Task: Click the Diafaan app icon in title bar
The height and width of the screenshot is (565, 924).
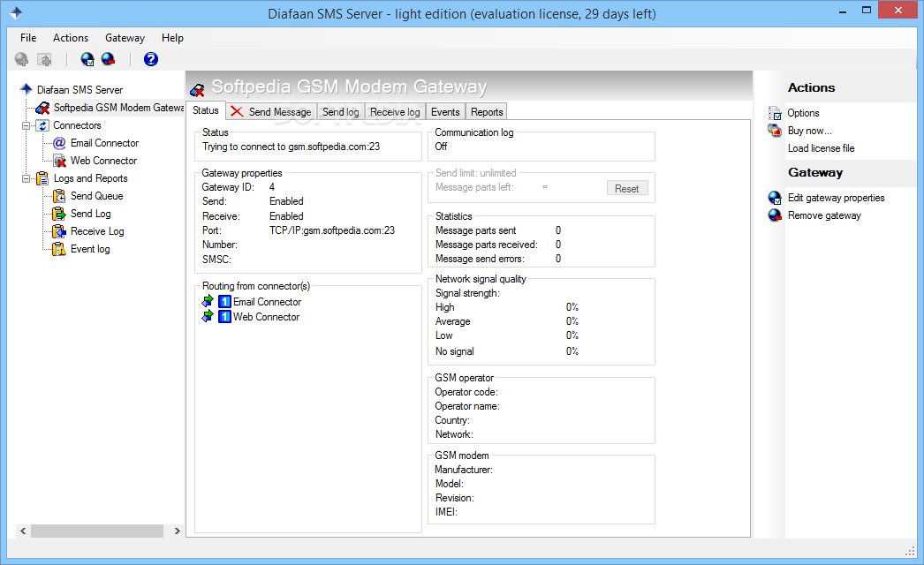Action: [x=16, y=13]
